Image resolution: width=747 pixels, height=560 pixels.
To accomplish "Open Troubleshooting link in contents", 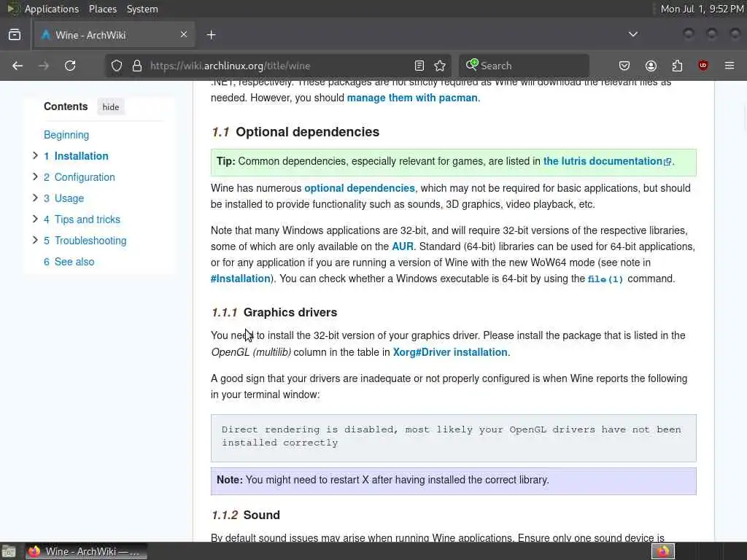I will click(85, 241).
